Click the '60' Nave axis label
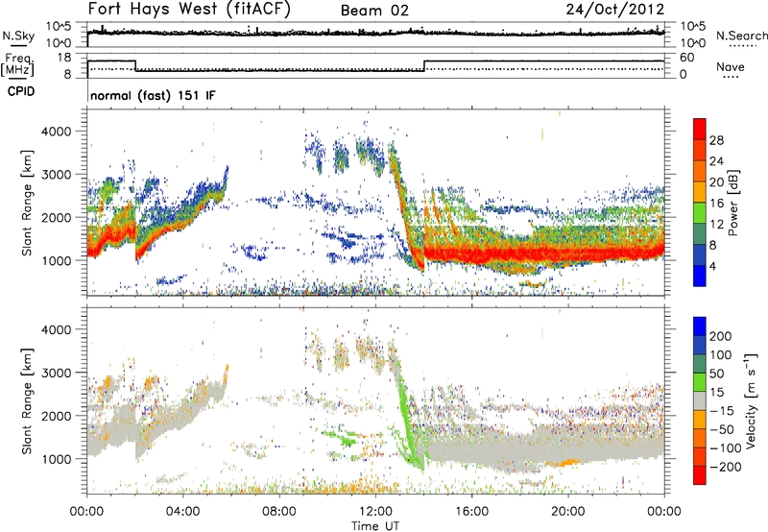 coord(687,58)
